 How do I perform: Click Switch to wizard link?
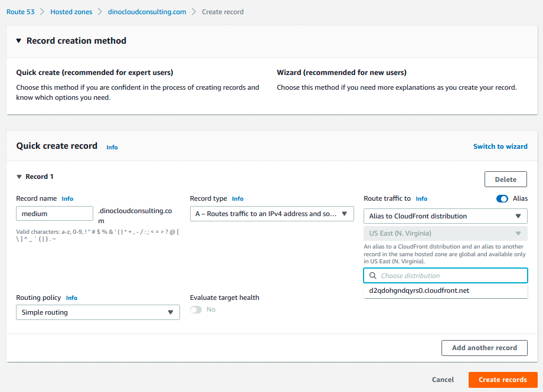500,146
